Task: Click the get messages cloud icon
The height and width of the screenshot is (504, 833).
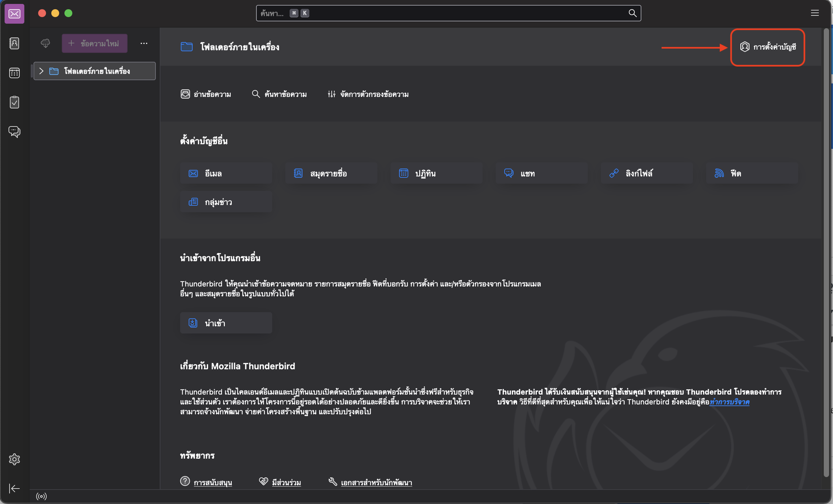Action: [x=45, y=43]
